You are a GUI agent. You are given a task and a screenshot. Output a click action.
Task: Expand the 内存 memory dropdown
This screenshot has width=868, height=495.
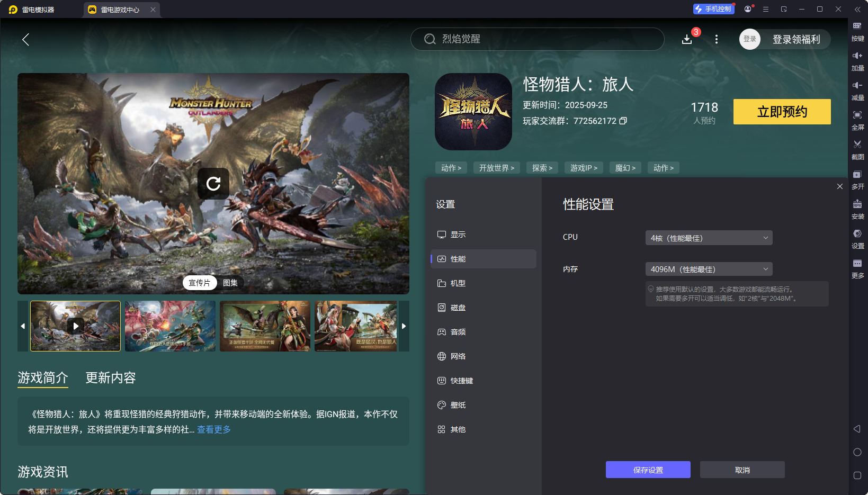pos(709,269)
